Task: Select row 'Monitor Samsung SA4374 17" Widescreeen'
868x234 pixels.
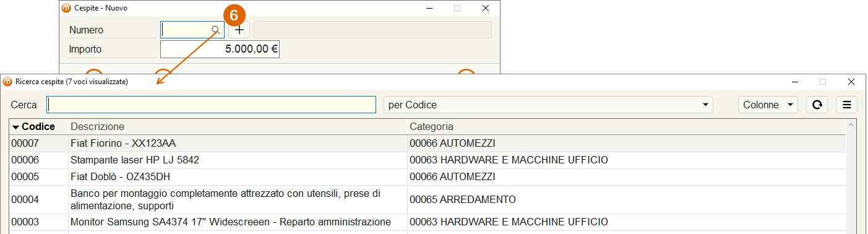Action: coord(428,222)
